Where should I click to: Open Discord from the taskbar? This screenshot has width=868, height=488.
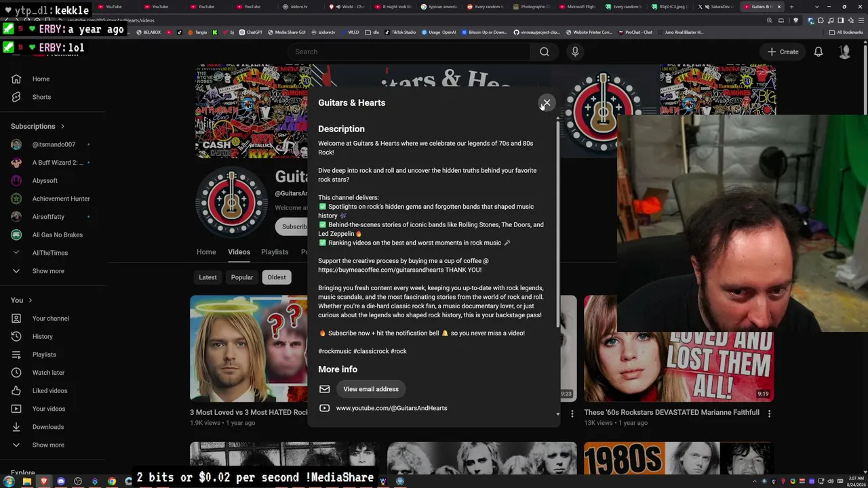pos(61,481)
